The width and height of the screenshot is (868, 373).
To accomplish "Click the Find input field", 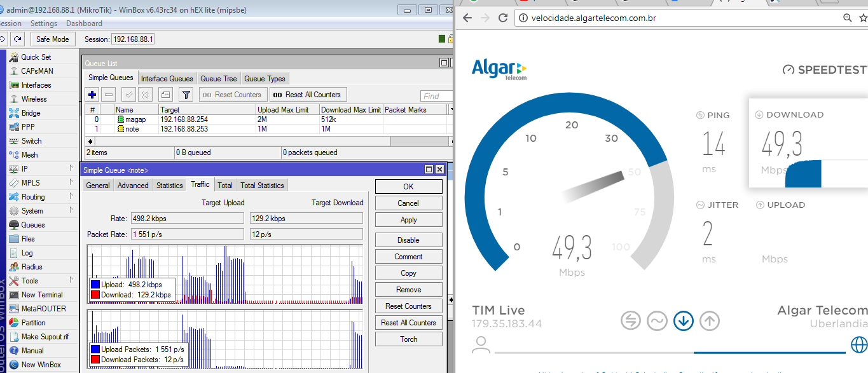I will pos(437,97).
